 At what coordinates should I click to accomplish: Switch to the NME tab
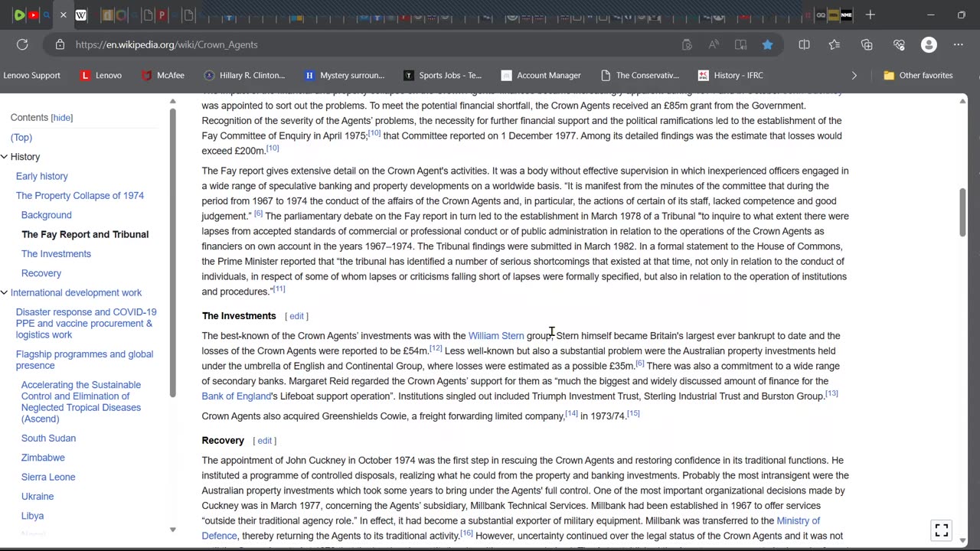tap(846, 15)
